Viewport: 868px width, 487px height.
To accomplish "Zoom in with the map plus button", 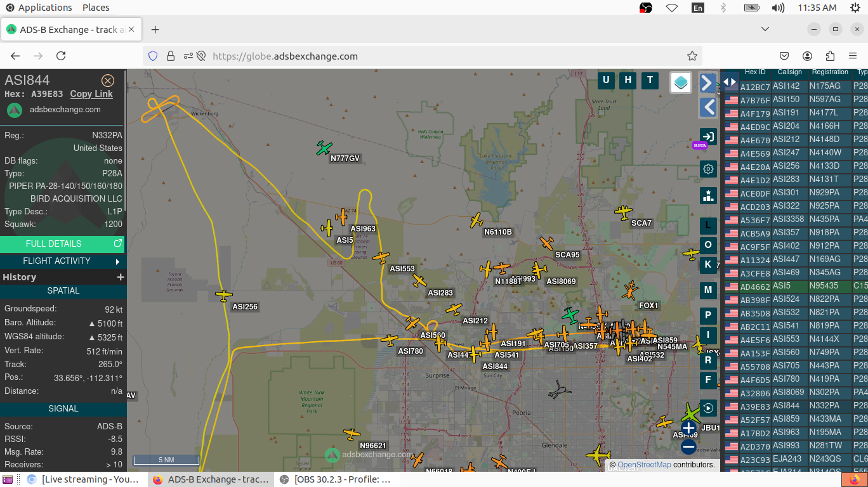I will [x=688, y=428].
